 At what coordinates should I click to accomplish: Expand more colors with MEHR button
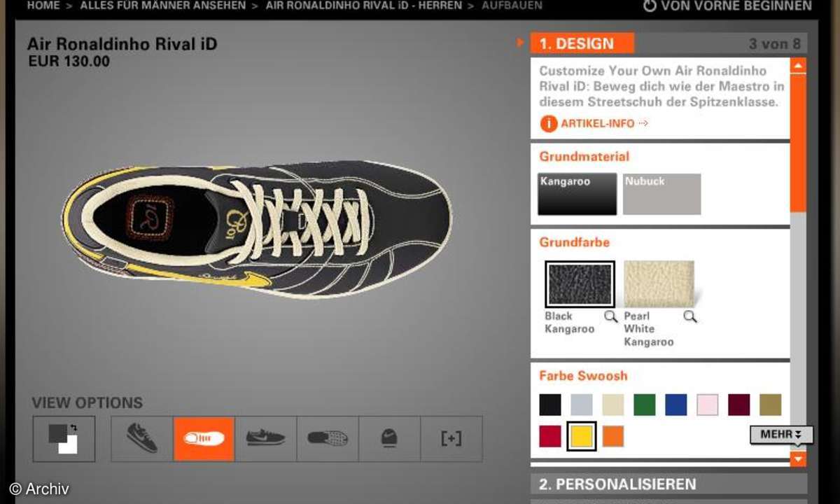pyautogui.click(x=781, y=435)
